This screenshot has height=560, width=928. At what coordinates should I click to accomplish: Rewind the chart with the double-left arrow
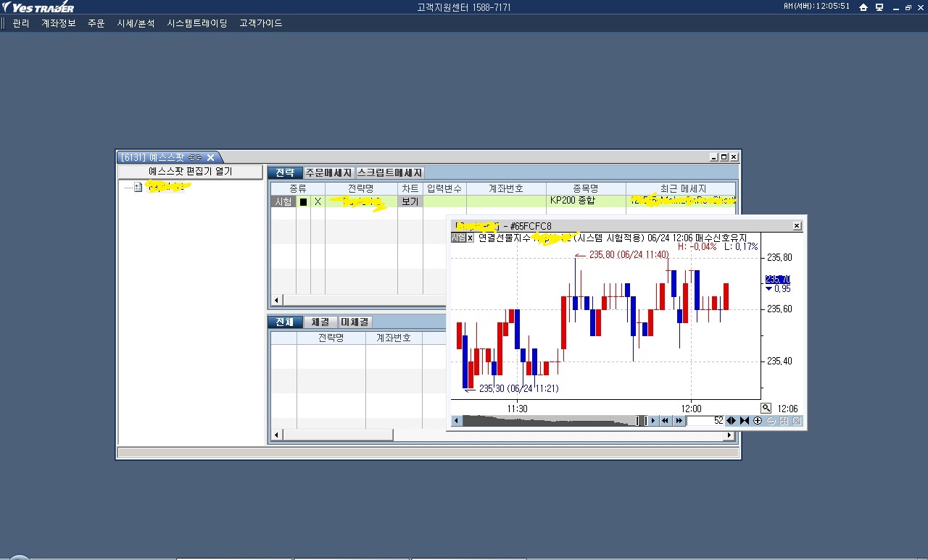665,421
